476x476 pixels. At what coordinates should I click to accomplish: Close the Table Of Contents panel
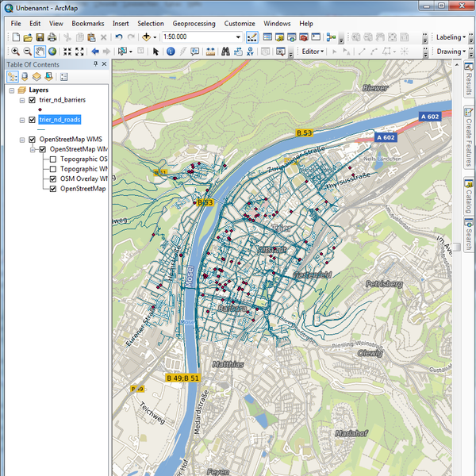pos(104,63)
